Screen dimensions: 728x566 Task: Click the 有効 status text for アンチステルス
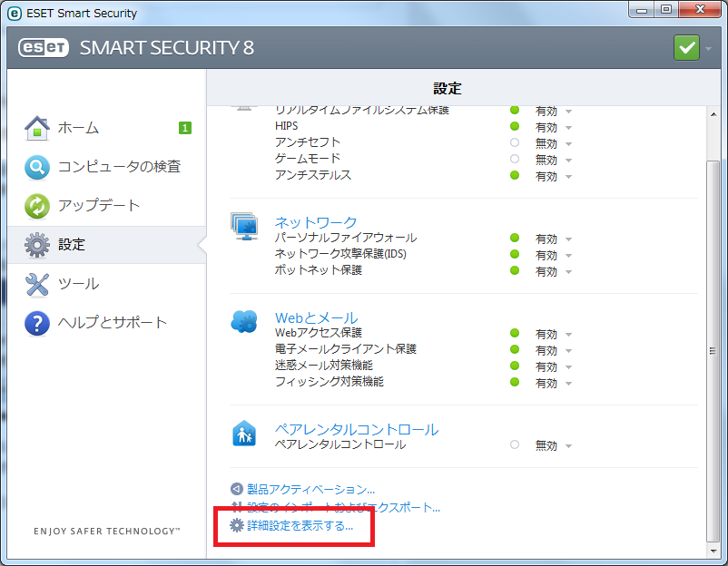(x=546, y=177)
